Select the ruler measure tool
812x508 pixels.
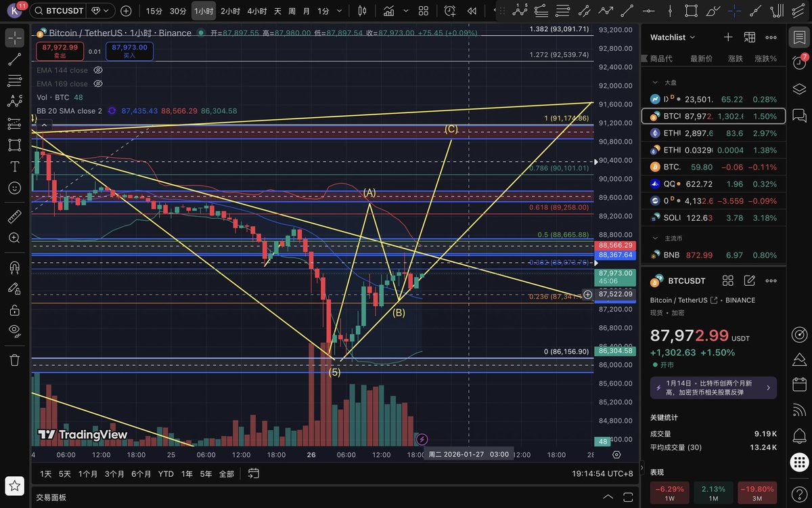tap(14, 217)
